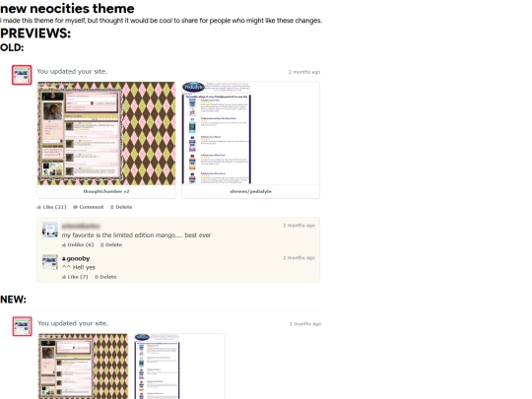This screenshot has width=532, height=399.
Task: Open profile avatar in OLD preview post
Action: click(x=22, y=75)
